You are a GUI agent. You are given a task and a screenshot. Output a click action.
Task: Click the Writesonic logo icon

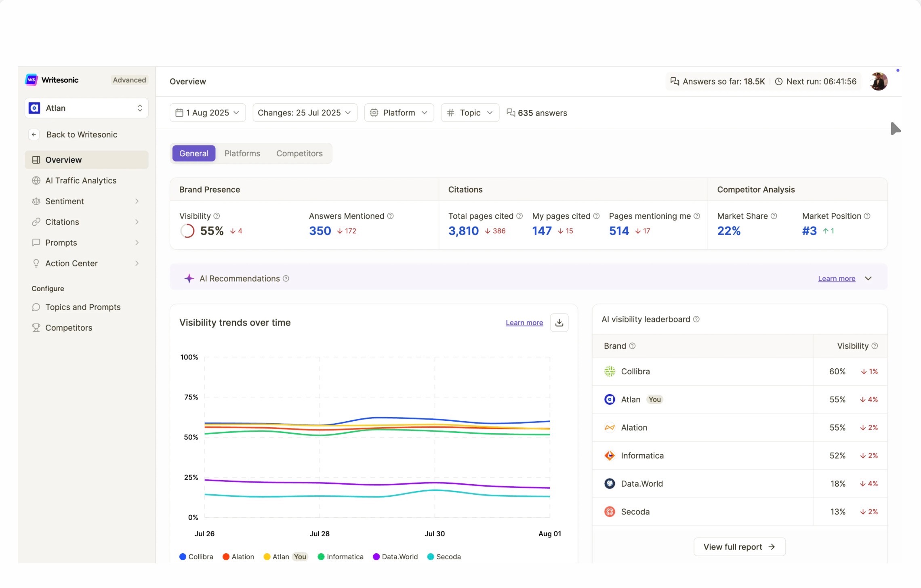tap(31, 80)
